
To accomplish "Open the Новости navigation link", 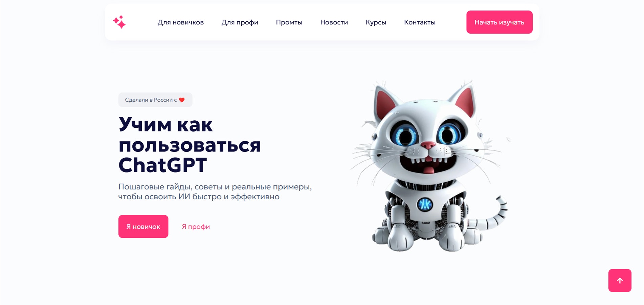I will (x=334, y=22).
